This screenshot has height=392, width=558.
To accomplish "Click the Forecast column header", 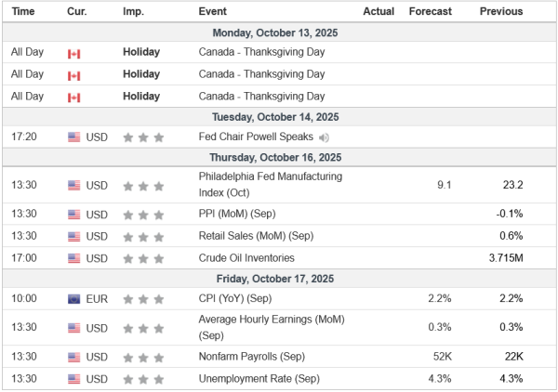I will tap(430, 11).
